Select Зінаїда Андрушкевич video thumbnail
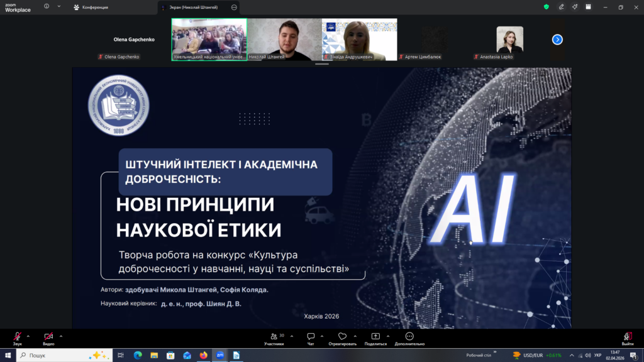 click(359, 39)
